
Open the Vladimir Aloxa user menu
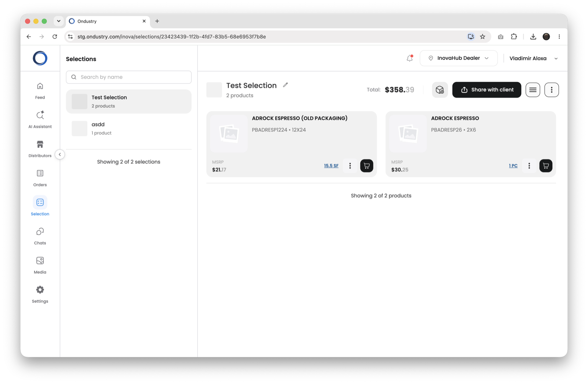[534, 58]
